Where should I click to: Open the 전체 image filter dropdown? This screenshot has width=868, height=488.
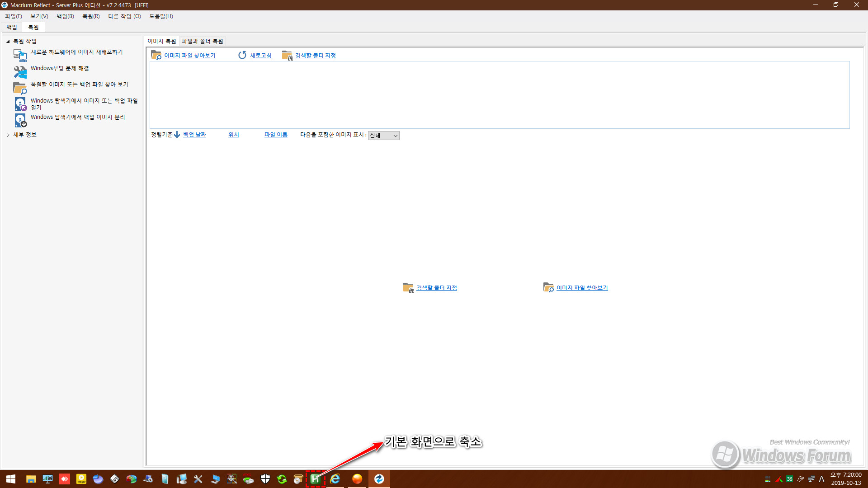383,136
